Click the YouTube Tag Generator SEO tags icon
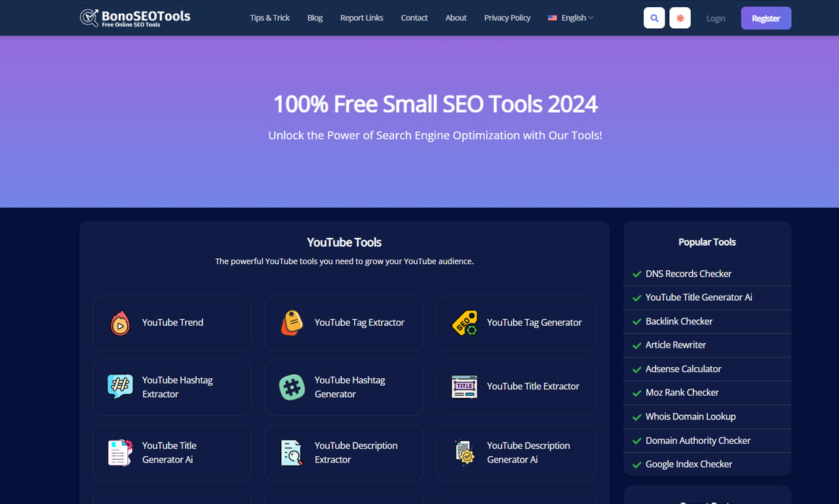Viewport: 839px width, 504px height. pos(464,322)
